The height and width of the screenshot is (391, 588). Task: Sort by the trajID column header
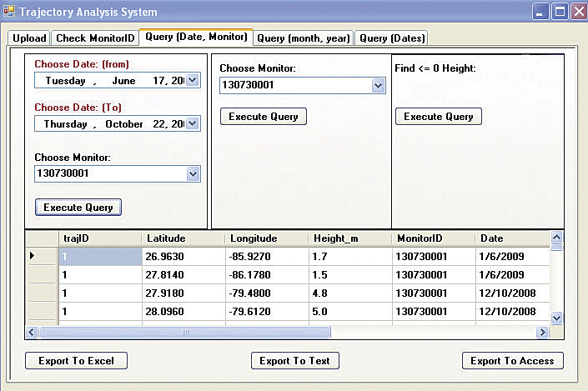click(100, 238)
